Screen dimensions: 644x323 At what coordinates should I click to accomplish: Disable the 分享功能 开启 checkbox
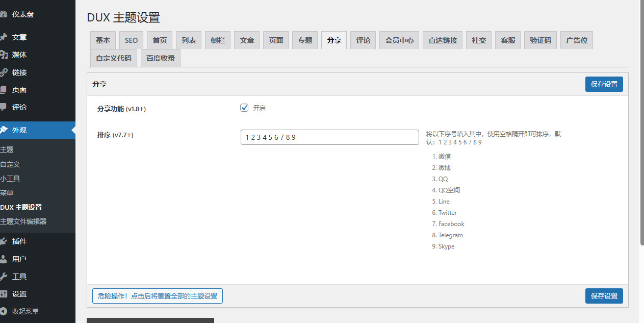244,108
